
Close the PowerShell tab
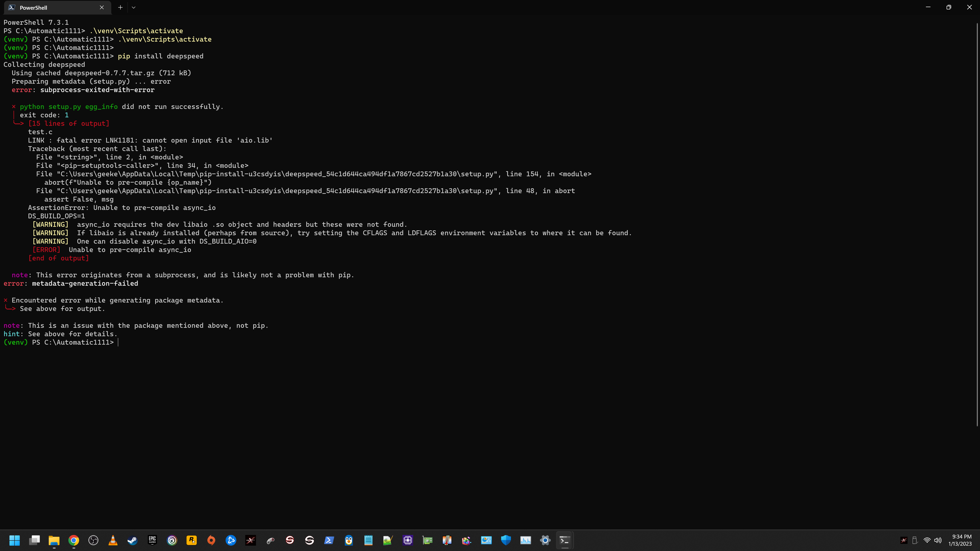coord(102,7)
